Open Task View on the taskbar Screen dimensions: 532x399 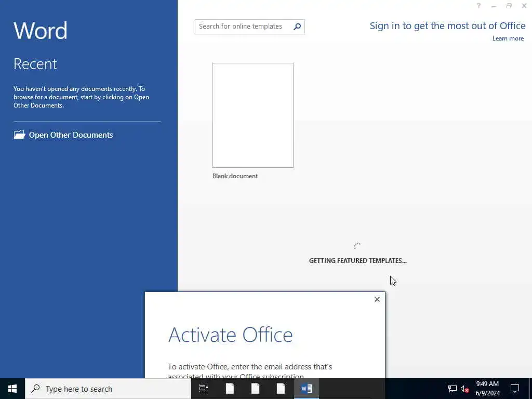pyautogui.click(x=204, y=389)
